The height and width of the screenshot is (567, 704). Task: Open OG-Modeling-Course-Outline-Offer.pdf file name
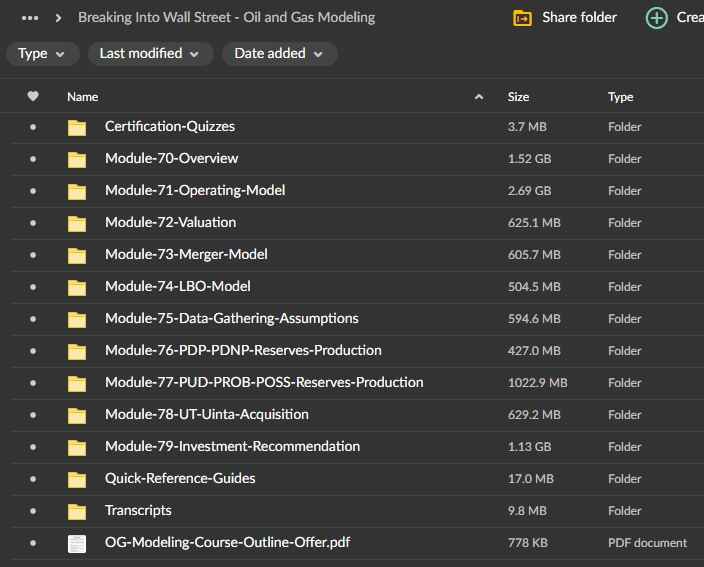(228, 542)
